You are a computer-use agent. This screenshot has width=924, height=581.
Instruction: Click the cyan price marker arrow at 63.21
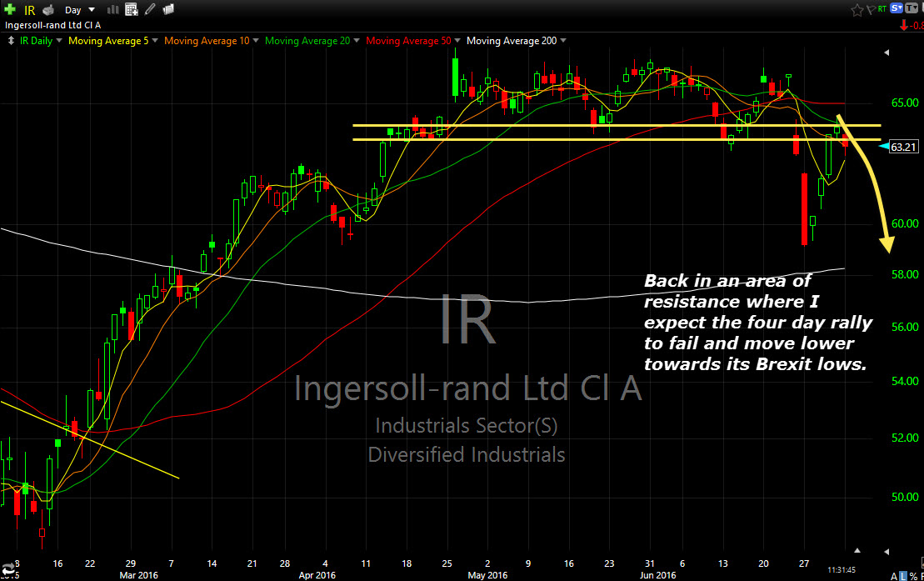pyautogui.click(x=884, y=146)
